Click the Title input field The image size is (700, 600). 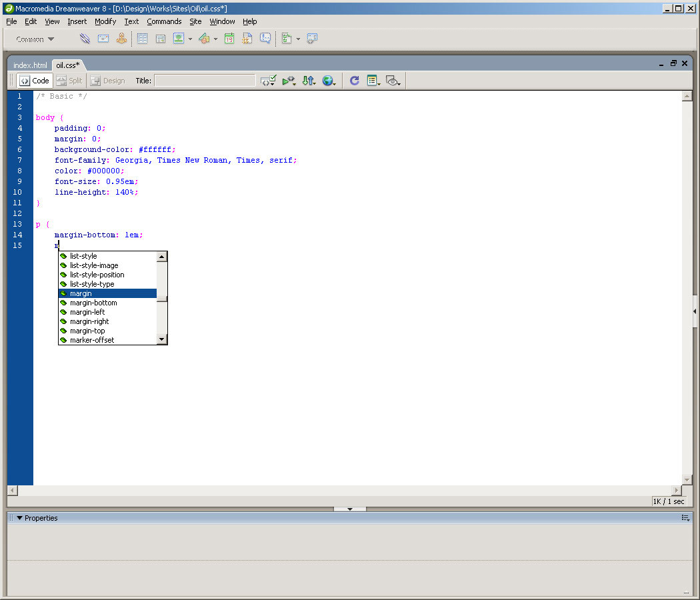[x=205, y=81]
